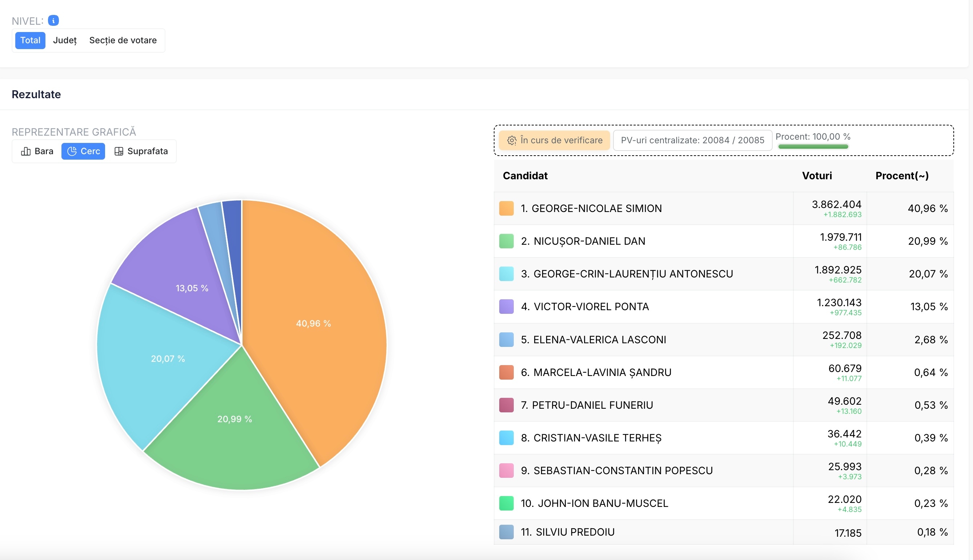The height and width of the screenshot is (560, 973).
Task: Switch level to Secție de votare
Action: 123,40
